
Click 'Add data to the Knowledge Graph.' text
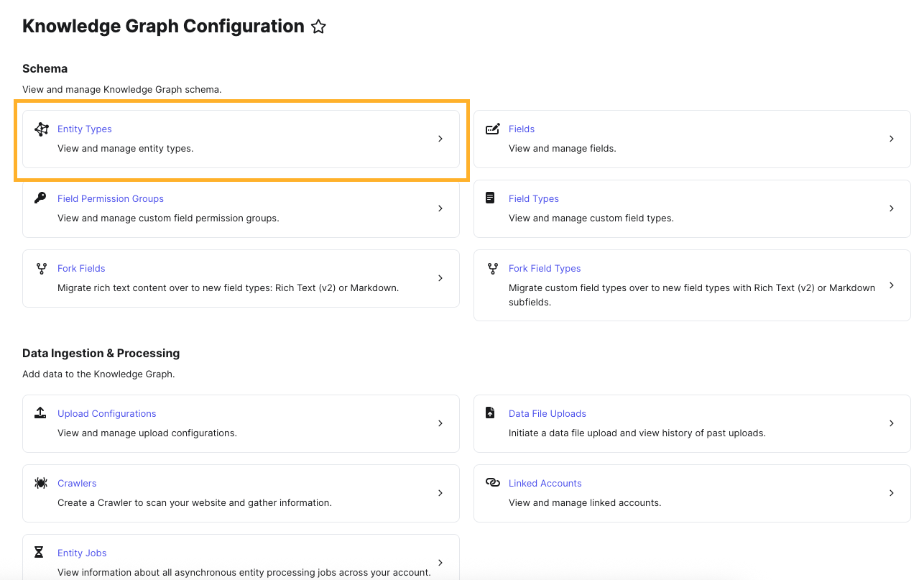tap(98, 374)
